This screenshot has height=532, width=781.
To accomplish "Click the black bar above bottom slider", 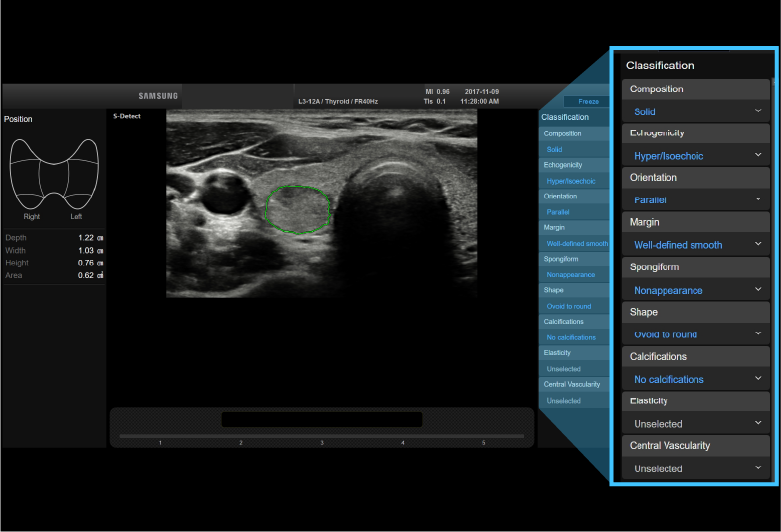I will [x=322, y=419].
